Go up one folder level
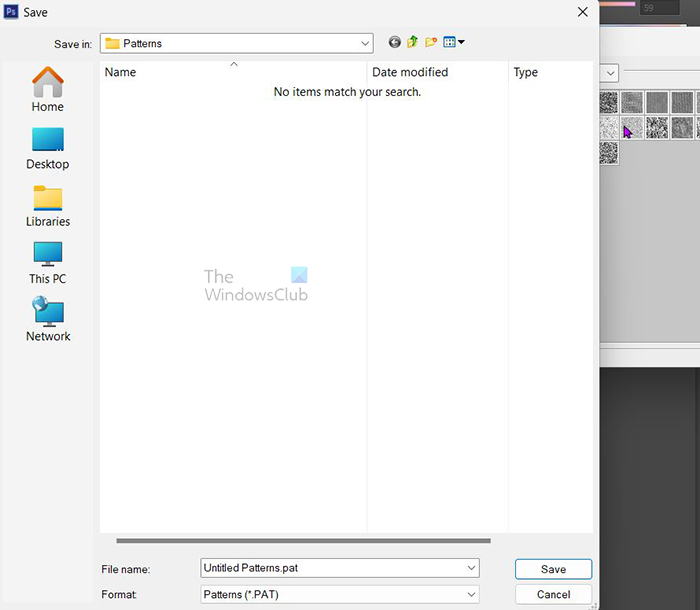This screenshot has width=700, height=610. coord(412,42)
